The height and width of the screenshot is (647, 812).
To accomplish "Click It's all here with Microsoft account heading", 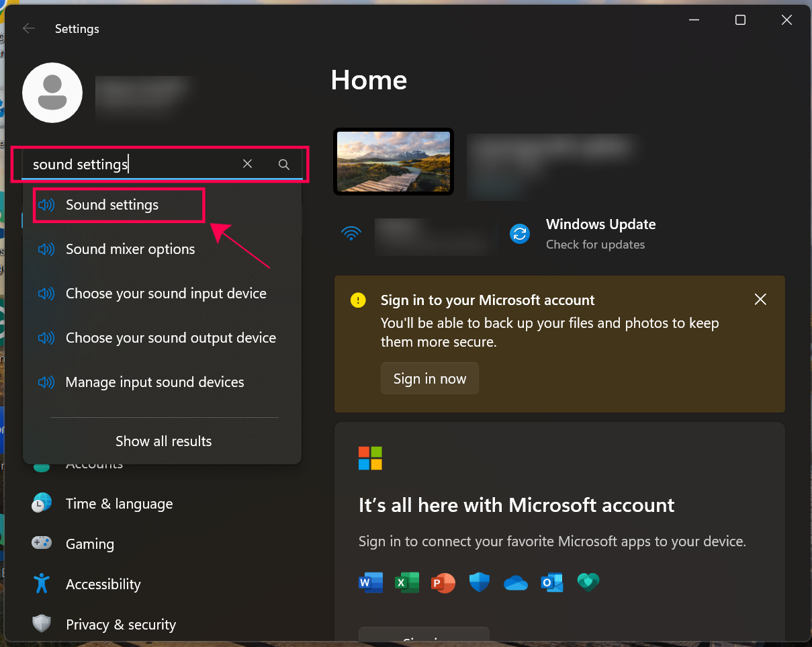I will coord(516,505).
